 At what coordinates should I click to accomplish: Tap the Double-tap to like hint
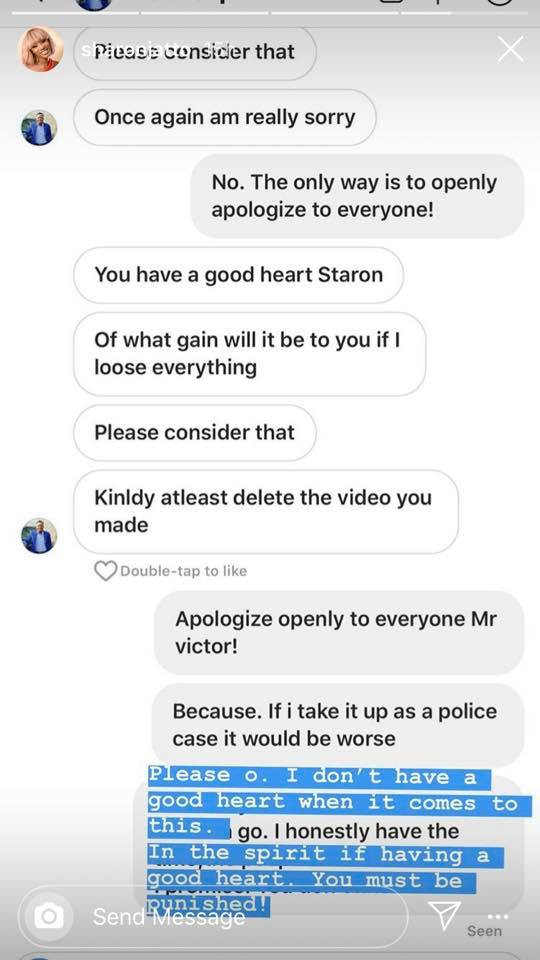[x=184, y=571]
